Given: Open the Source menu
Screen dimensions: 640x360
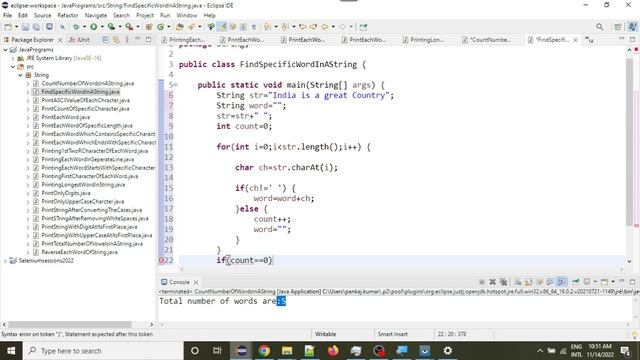Looking at the screenshot, I should coord(42,16).
